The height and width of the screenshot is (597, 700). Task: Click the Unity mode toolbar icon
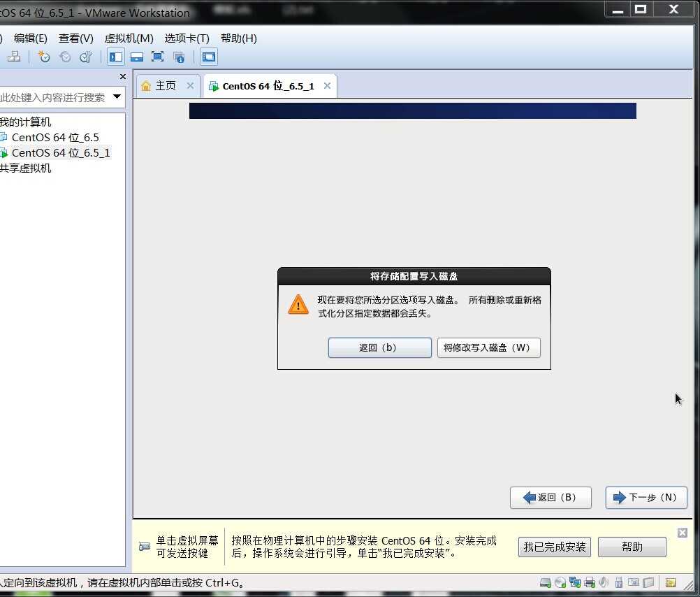click(179, 57)
